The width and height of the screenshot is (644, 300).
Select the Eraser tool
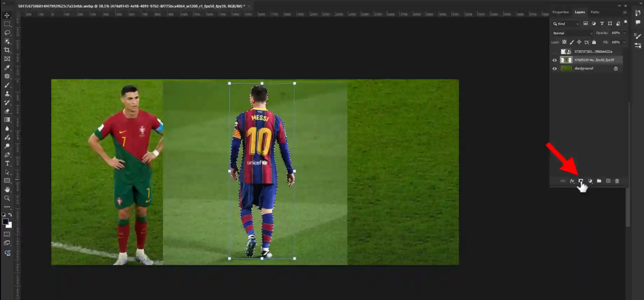coord(7,111)
